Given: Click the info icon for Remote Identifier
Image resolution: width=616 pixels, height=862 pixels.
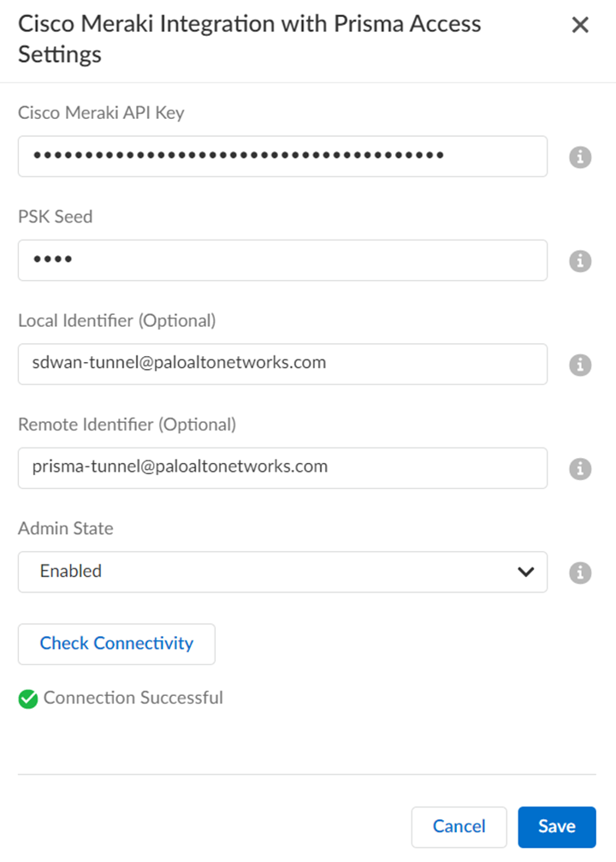Looking at the screenshot, I should (580, 468).
